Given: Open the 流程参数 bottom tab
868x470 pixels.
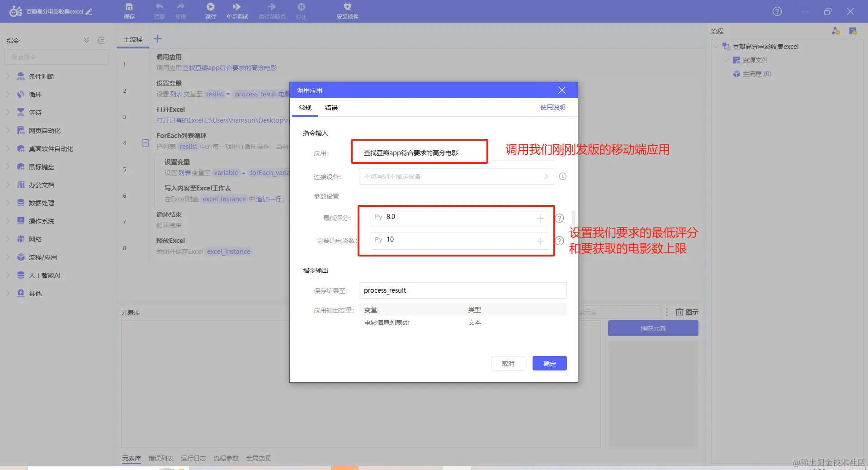Looking at the screenshot, I should (226, 458).
